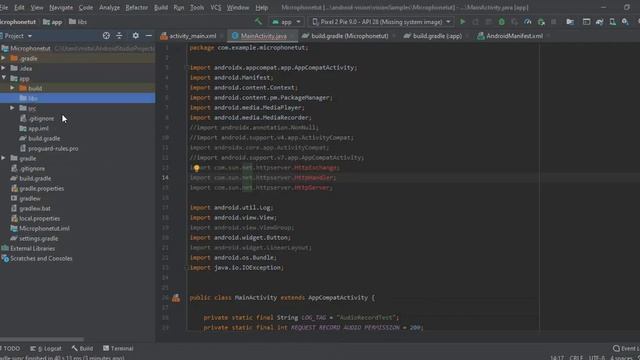
Task: Open the Tools menu
Action: pyautogui.click(x=197, y=7)
